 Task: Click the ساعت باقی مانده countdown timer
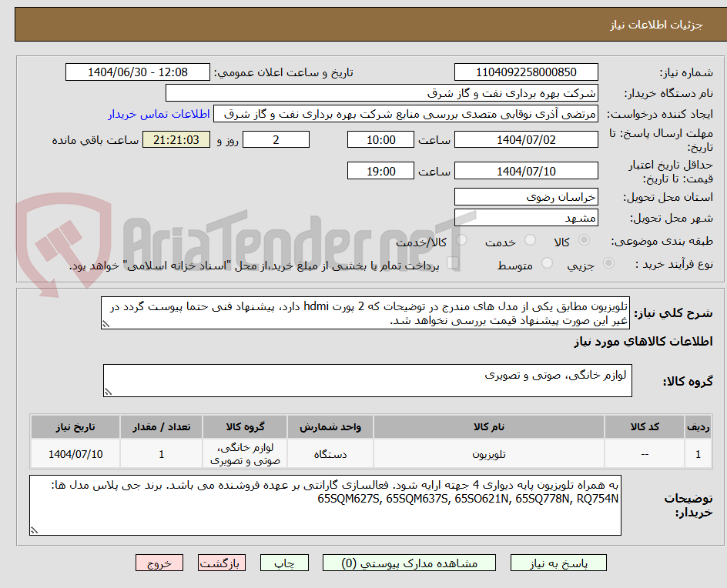coord(176,140)
